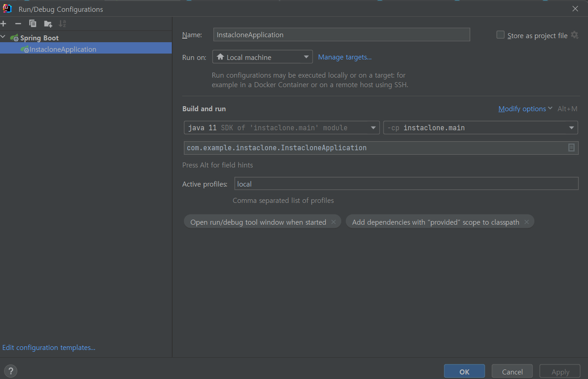
Task: Click the Active profiles field
Action: pyautogui.click(x=406, y=184)
